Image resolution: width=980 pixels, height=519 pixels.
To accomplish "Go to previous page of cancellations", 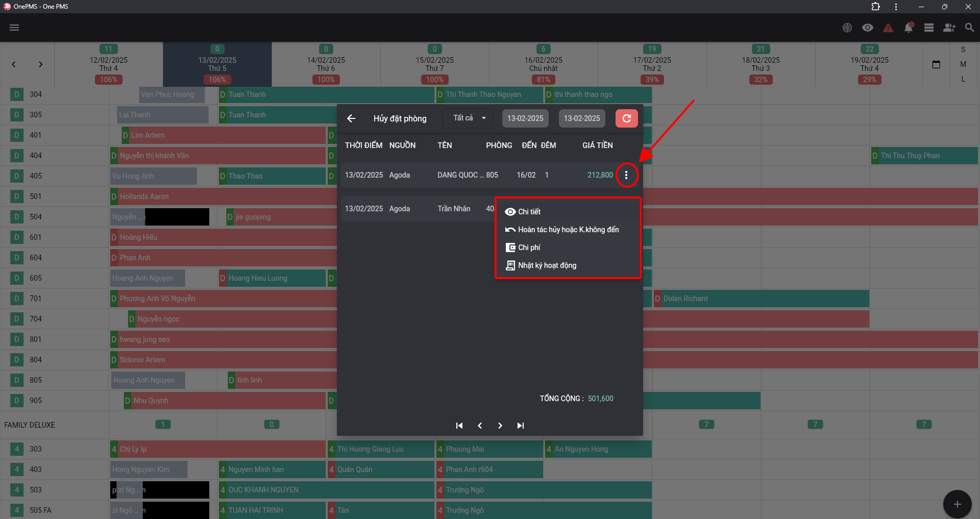I will tap(480, 426).
